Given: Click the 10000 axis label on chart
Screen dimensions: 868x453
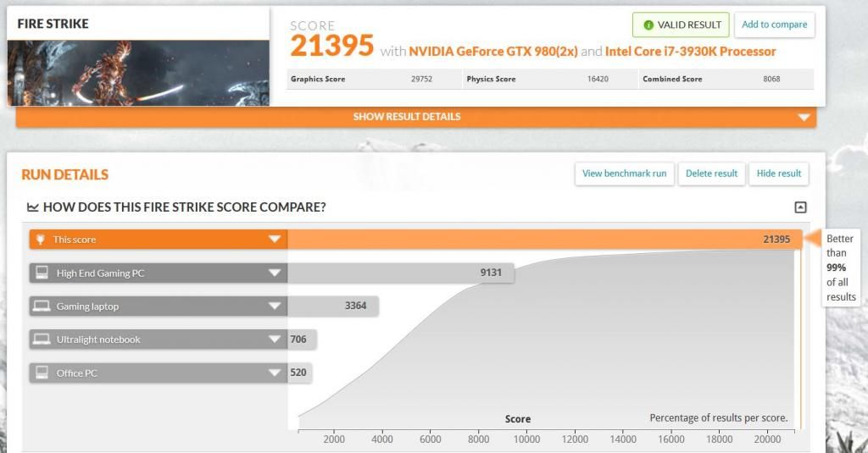Looking at the screenshot, I should (x=526, y=439).
